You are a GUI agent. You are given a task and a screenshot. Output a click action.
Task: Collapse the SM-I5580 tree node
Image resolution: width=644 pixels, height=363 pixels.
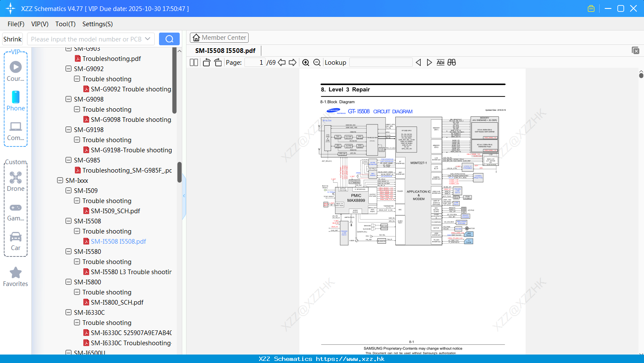(x=69, y=251)
